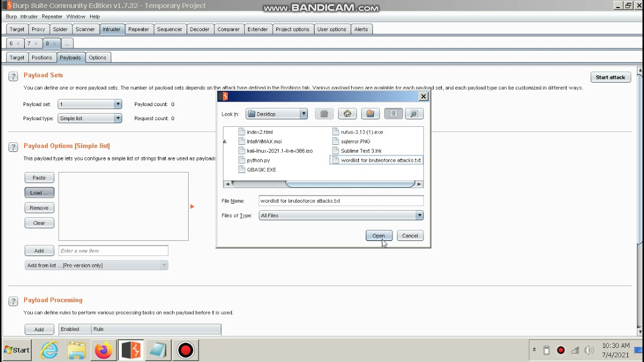Switch file dialog to details view icon

tap(414, 114)
